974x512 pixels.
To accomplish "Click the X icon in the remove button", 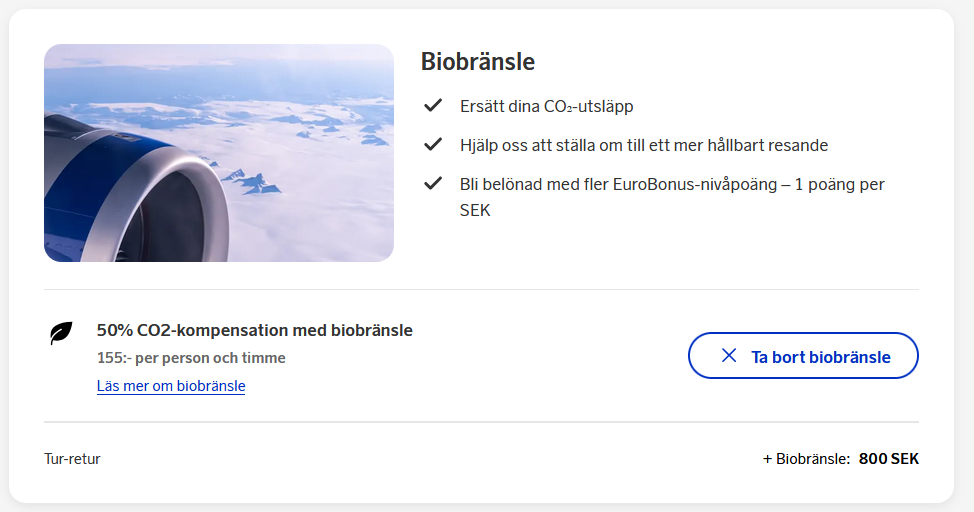I will pos(729,356).
